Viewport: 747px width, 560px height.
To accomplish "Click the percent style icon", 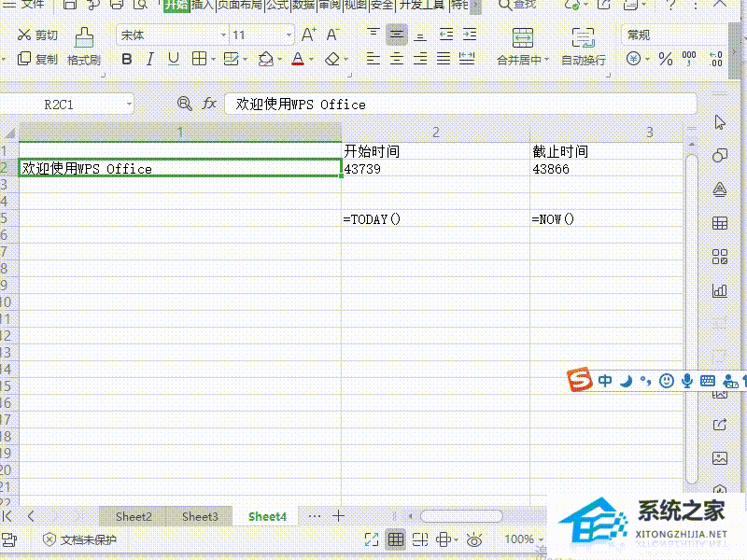I will tap(665, 59).
